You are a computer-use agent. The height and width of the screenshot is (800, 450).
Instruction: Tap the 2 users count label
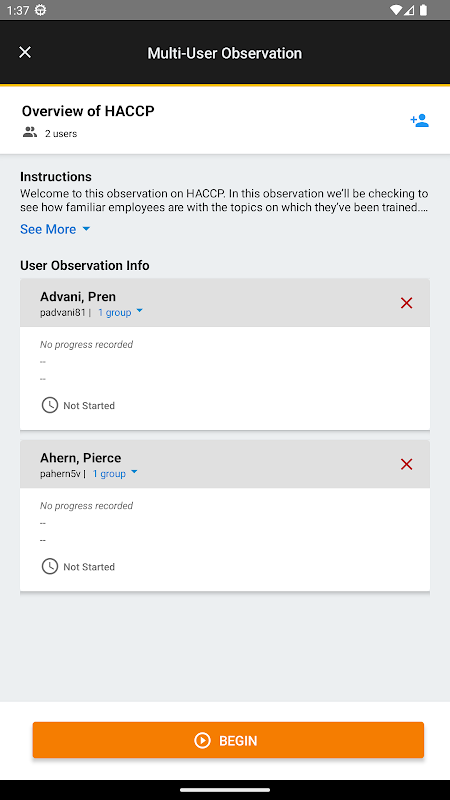click(x=61, y=134)
